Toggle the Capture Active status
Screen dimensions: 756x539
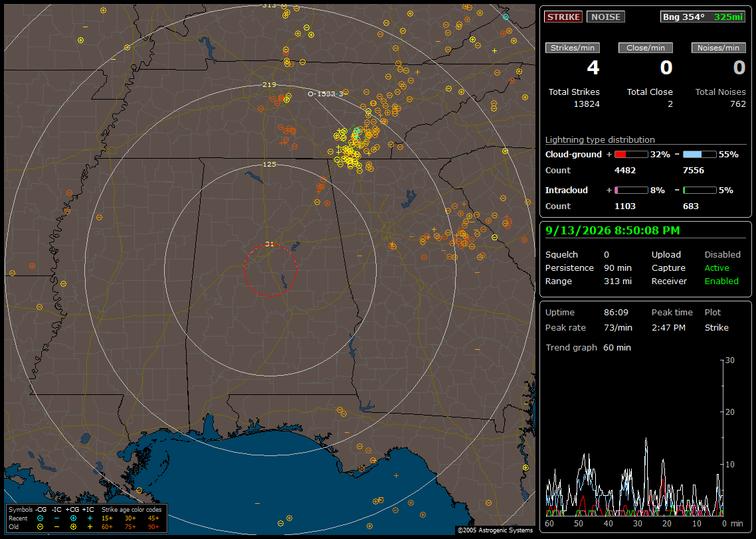[x=717, y=268]
